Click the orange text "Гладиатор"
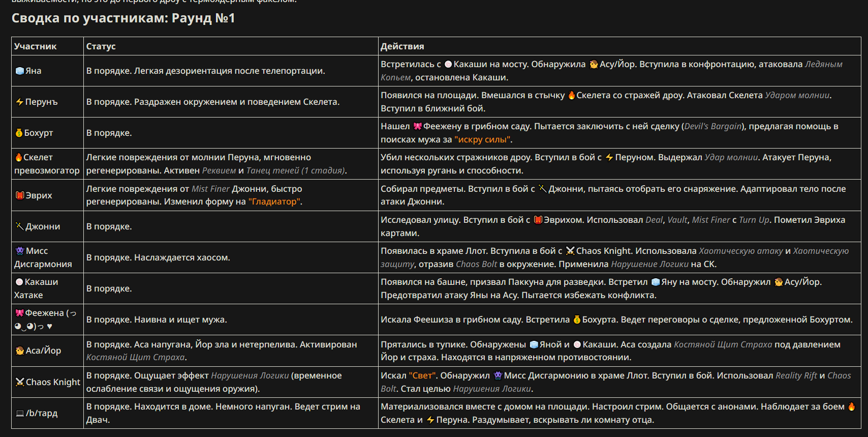868x437 pixels. point(275,201)
